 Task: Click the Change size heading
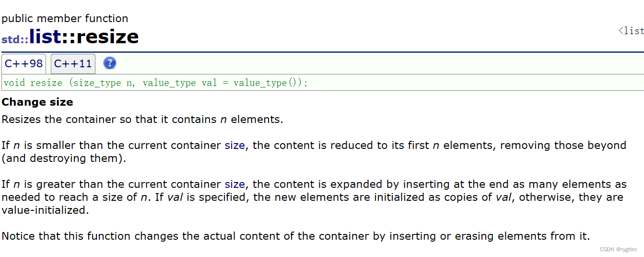click(x=37, y=102)
